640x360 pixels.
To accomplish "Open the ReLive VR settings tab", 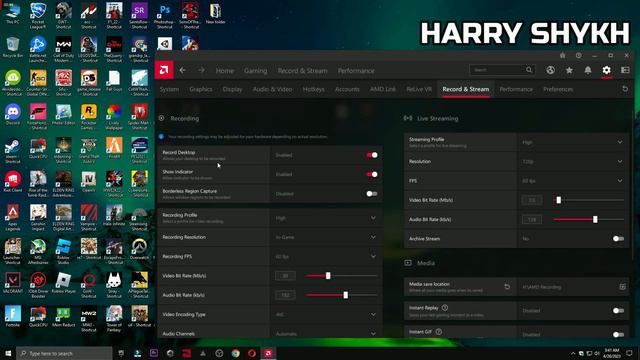I will pyautogui.click(x=419, y=89).
